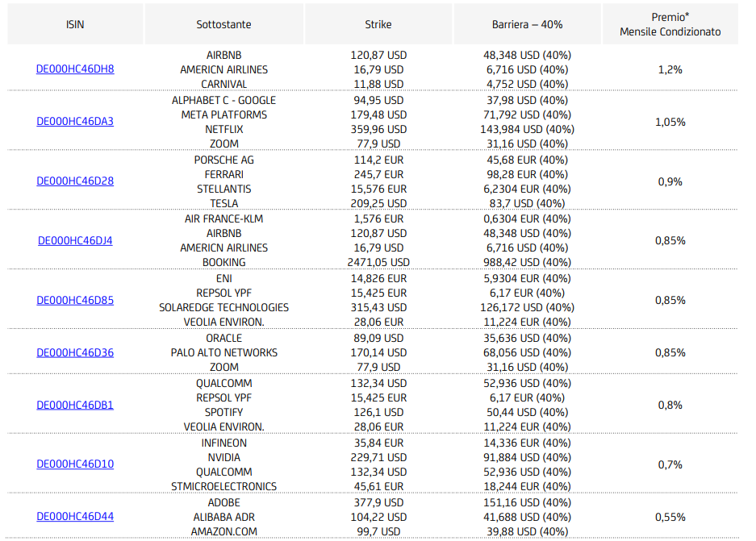Select the BOOKING underlying name
The height and width of the screenshot is (541, 756).
click(223, 263)
